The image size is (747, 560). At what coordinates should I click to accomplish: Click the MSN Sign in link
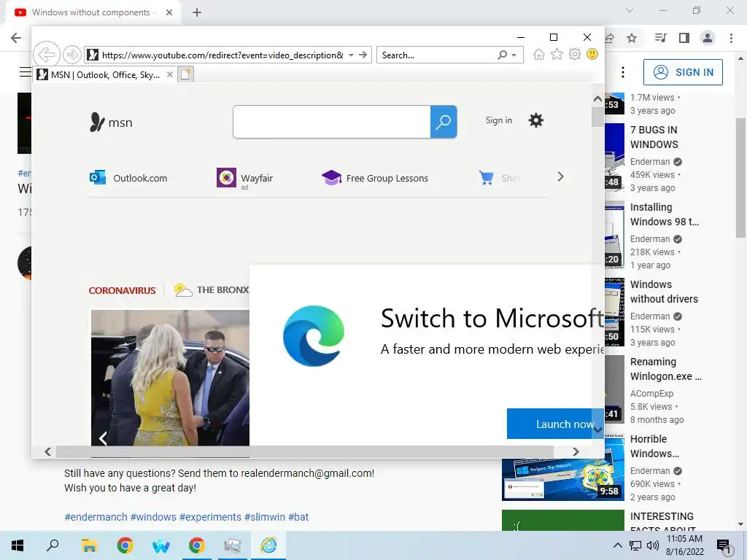coord(499,120)
